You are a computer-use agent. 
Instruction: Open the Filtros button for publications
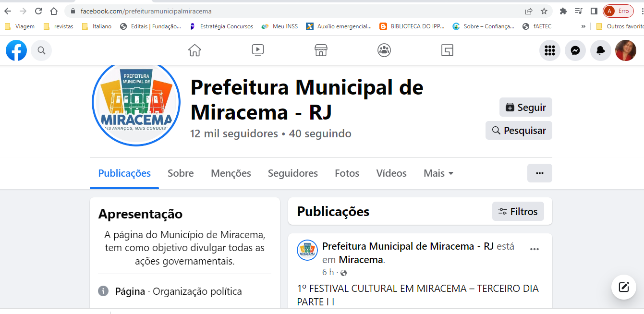518,211
